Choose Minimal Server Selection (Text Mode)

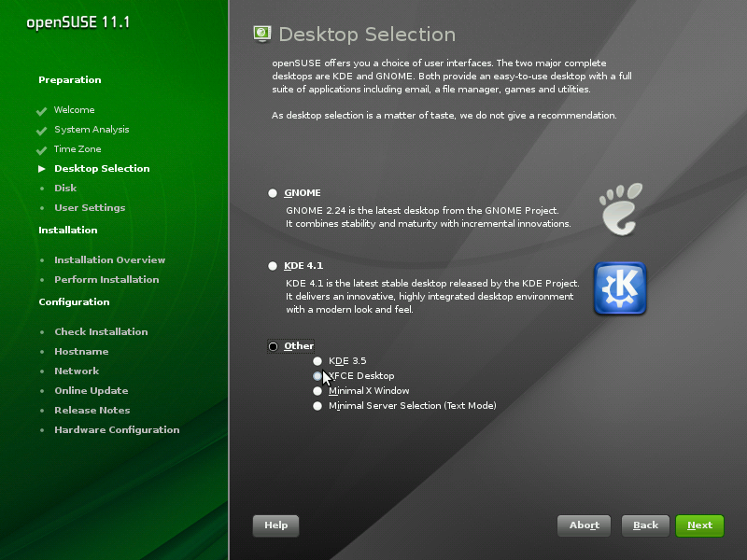(317, 406)
